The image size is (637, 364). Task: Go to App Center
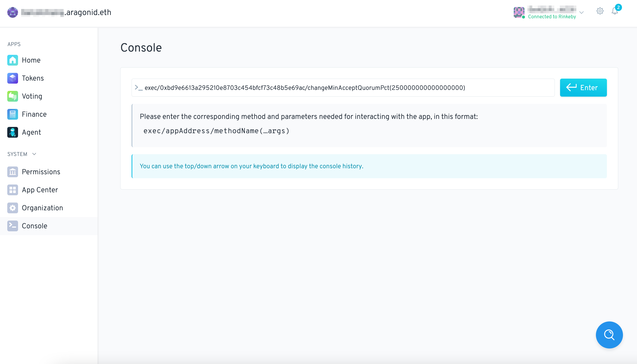[x=40, y=190]
